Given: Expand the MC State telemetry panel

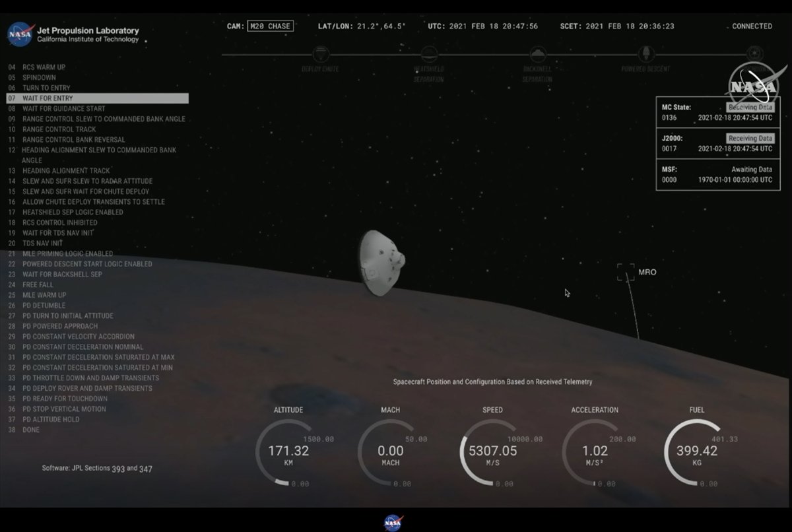Looking at the screenshot, I should [717, 112].
